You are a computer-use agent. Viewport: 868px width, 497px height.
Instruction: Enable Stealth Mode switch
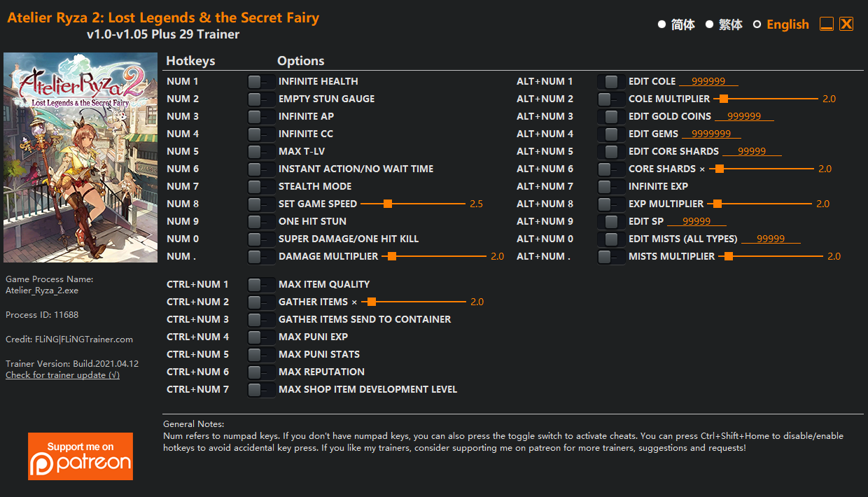point(261,187)
